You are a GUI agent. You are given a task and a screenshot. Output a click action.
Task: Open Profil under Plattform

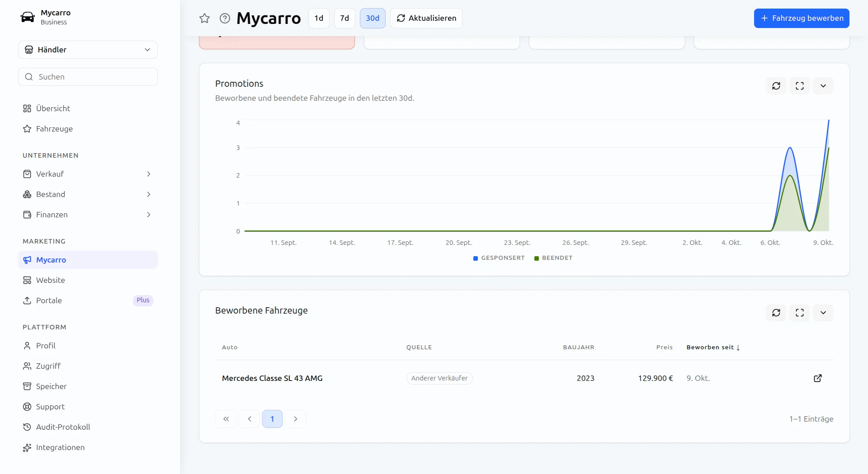coord(88,346)
